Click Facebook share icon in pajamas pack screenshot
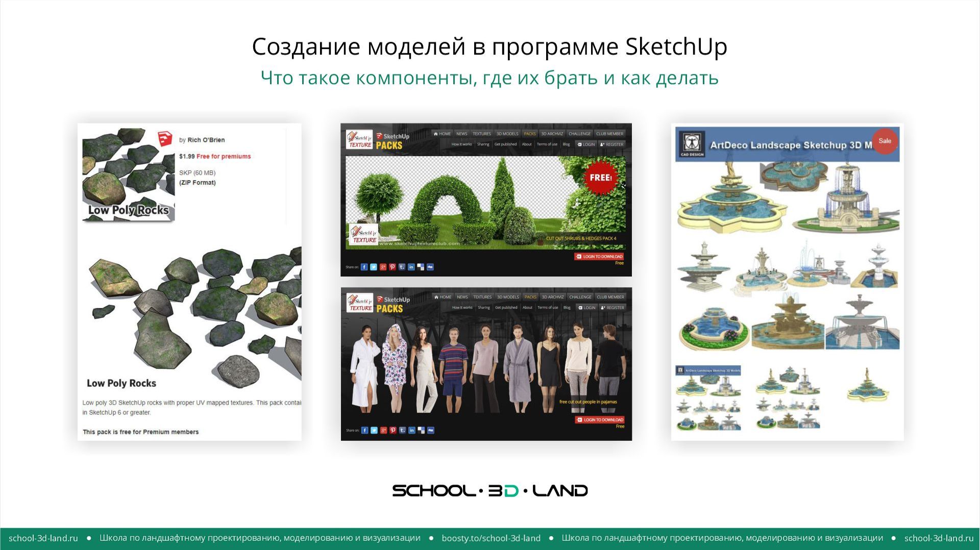980x550 pixels. click(x=364, y=430)
